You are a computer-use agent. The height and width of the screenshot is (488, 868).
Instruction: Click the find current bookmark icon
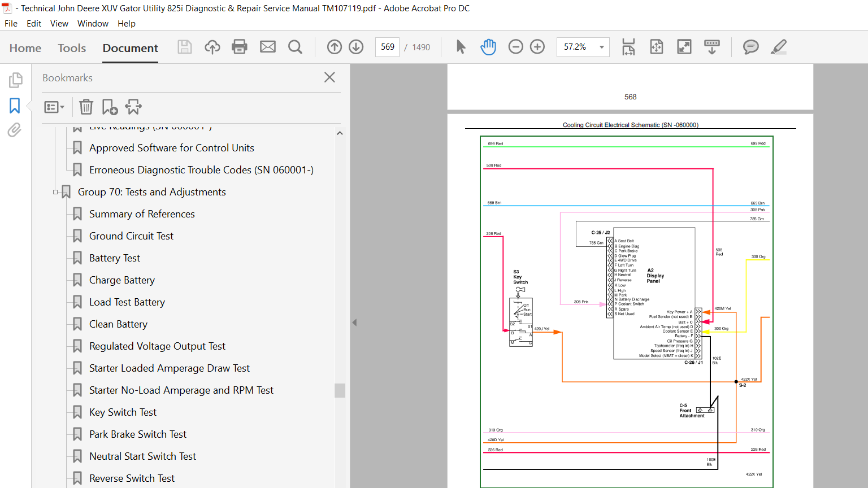tap(133, 107)
